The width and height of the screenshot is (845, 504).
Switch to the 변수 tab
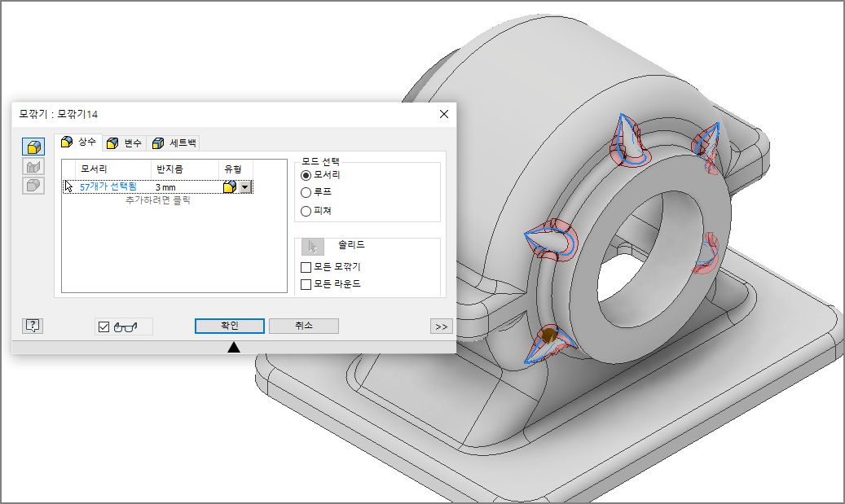point(124,142)
